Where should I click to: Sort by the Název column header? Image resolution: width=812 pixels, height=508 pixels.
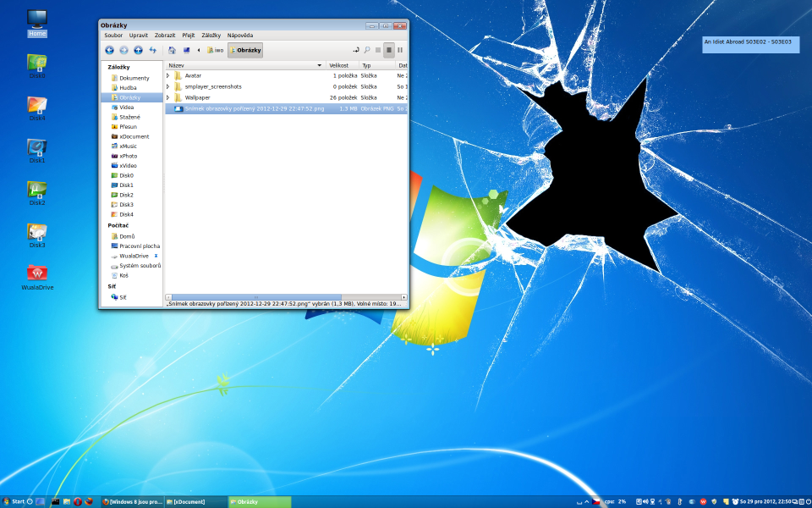click(245, 65)
